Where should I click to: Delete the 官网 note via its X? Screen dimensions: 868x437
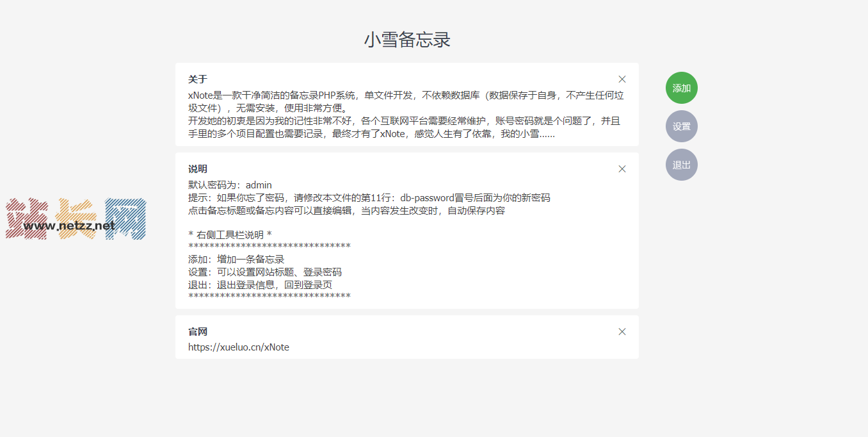click(x=622, y=332)
